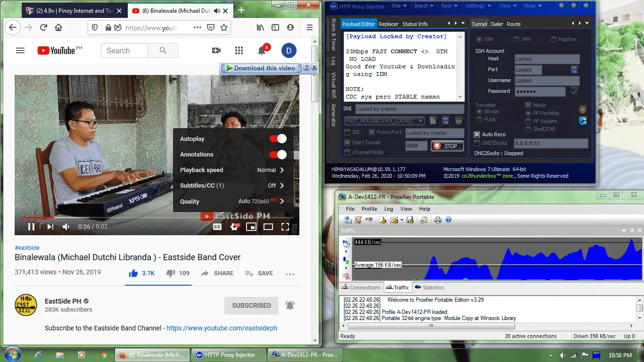
Task: Enable miniplayer mode in video player
Action: (x=251, y=227)
